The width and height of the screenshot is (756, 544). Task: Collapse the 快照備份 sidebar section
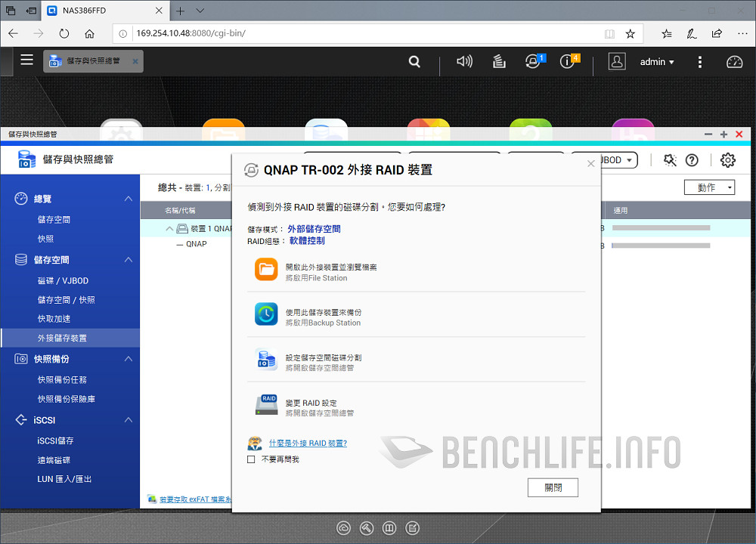[x=129, y=358]
